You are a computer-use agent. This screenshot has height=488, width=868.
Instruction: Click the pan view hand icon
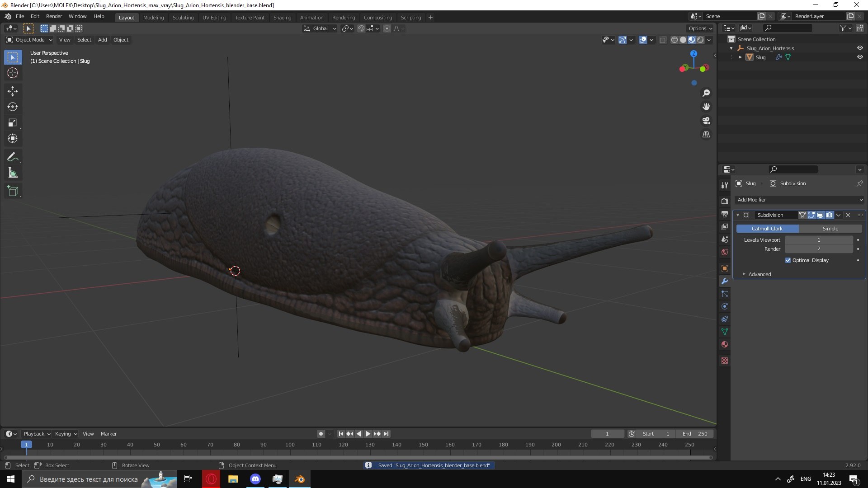tap(706, 107)
